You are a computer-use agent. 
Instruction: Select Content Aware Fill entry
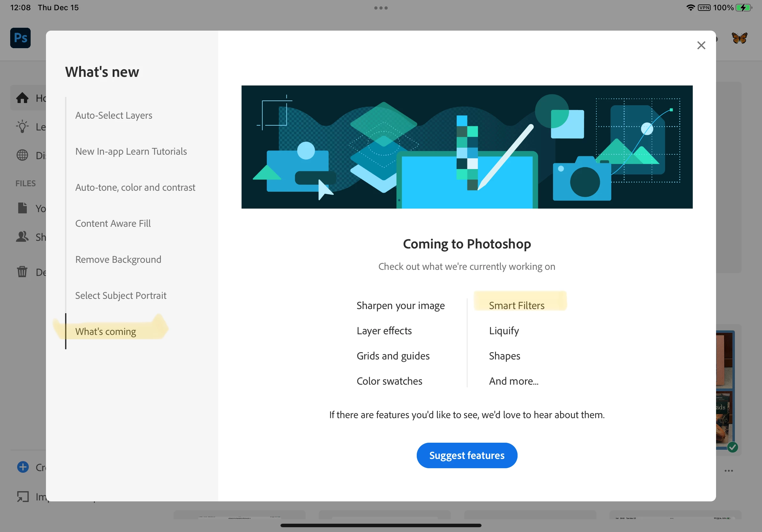[113, 223]
